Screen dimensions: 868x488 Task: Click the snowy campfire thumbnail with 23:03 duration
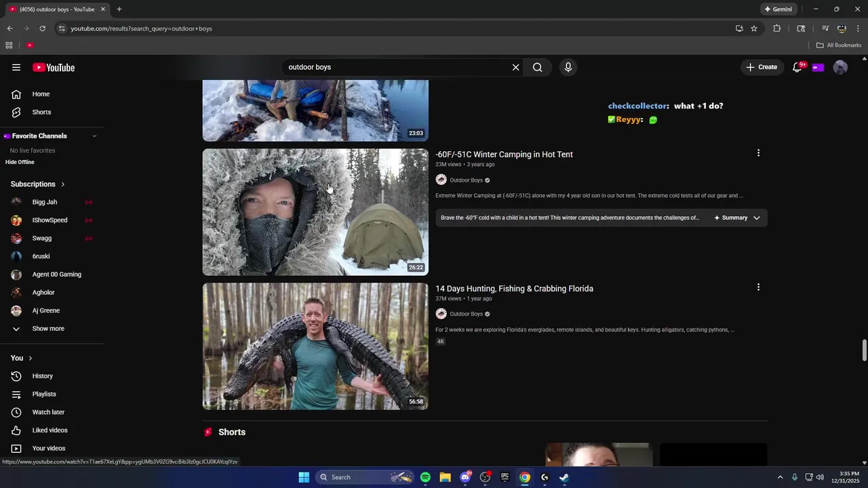click(315, 110)
